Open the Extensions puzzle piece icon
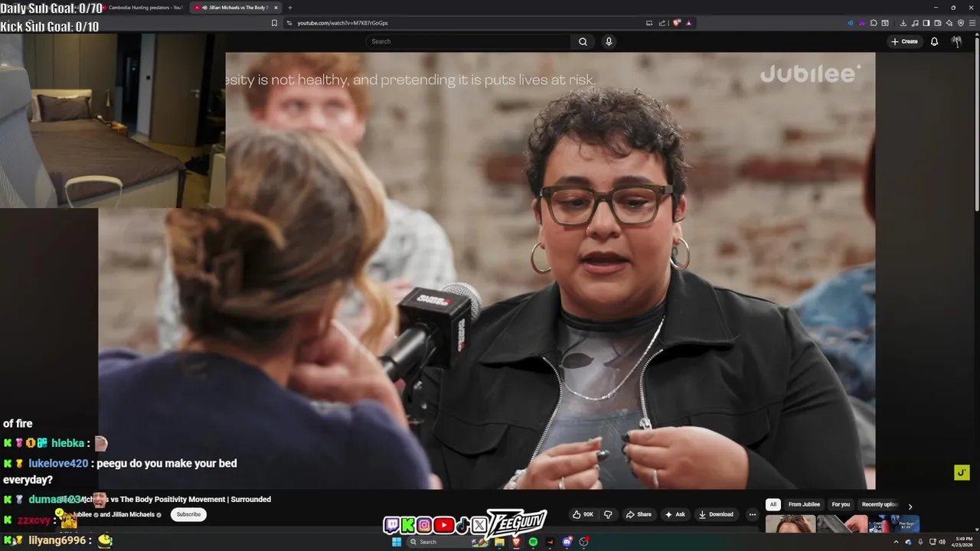 pos(874,23)
